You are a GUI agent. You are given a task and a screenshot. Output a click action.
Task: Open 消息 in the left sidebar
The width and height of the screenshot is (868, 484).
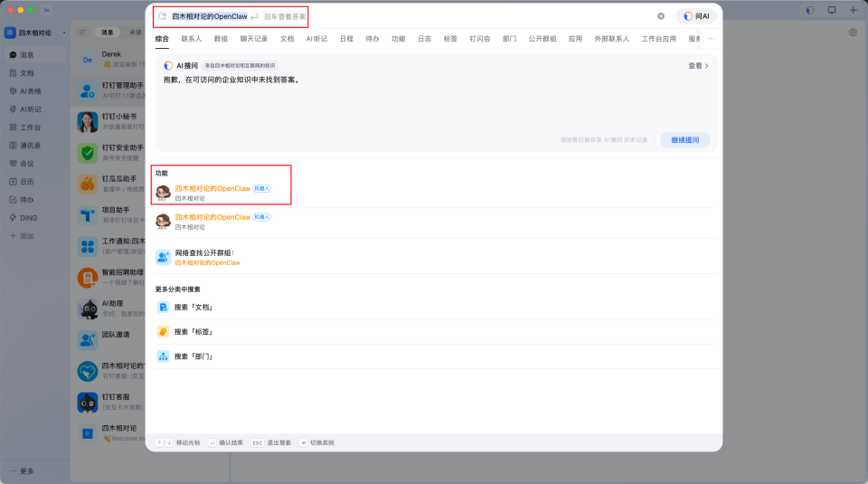[35, 55]
